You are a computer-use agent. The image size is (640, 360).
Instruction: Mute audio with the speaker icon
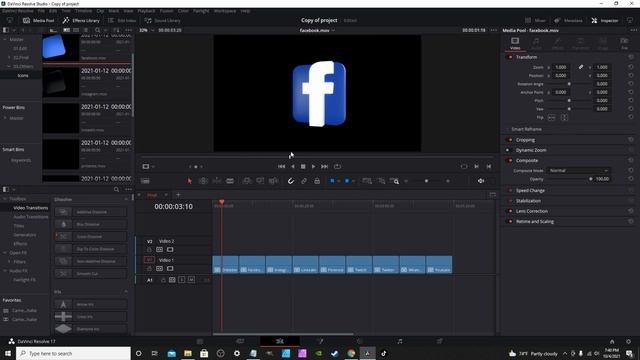point(481,181)
